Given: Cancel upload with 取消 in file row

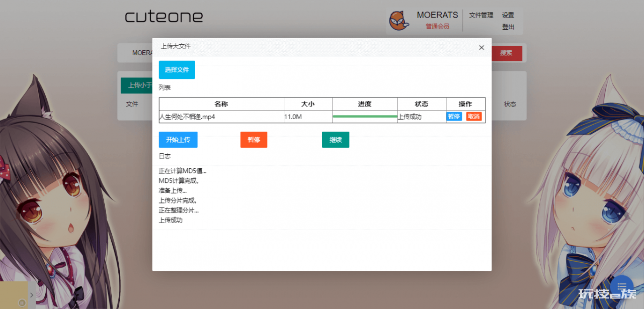Looking at the screenshot, I should 474,117.
